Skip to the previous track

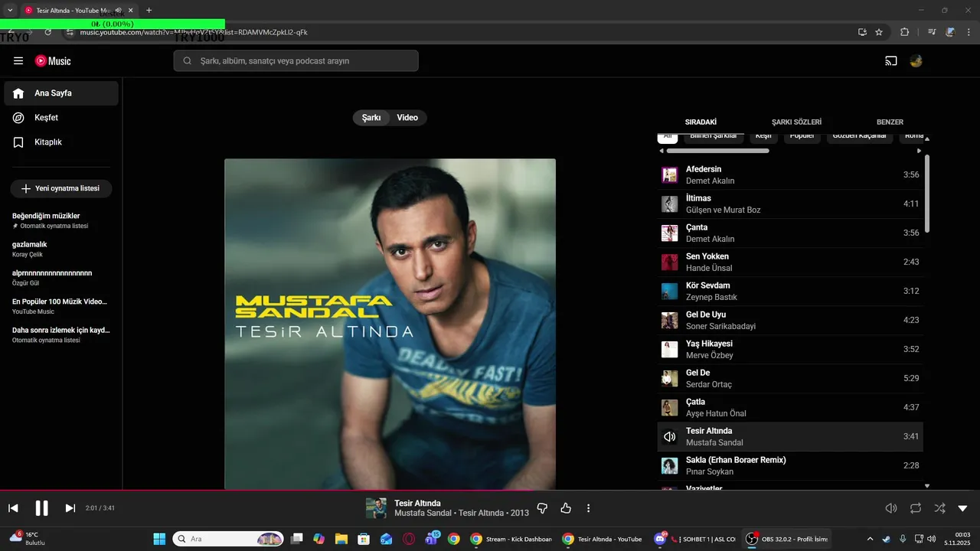pyautogui.click(x=13, y=508)
